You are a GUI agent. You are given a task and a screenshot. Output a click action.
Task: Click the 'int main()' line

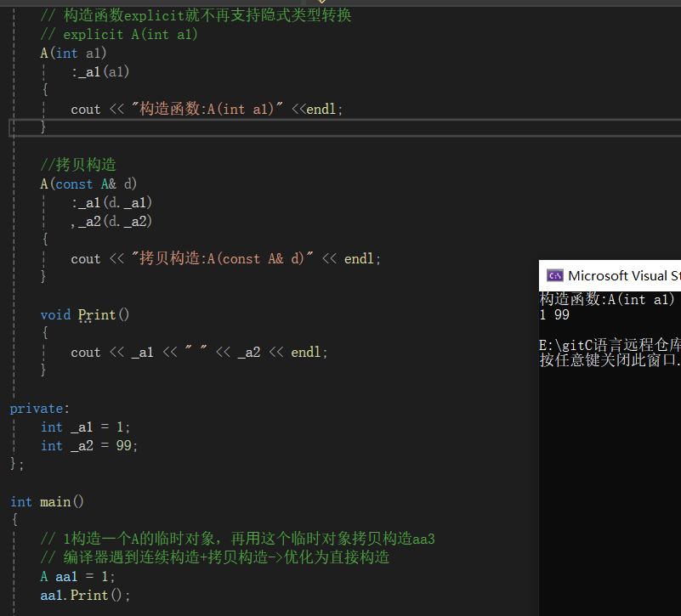(x=47, y=501)
